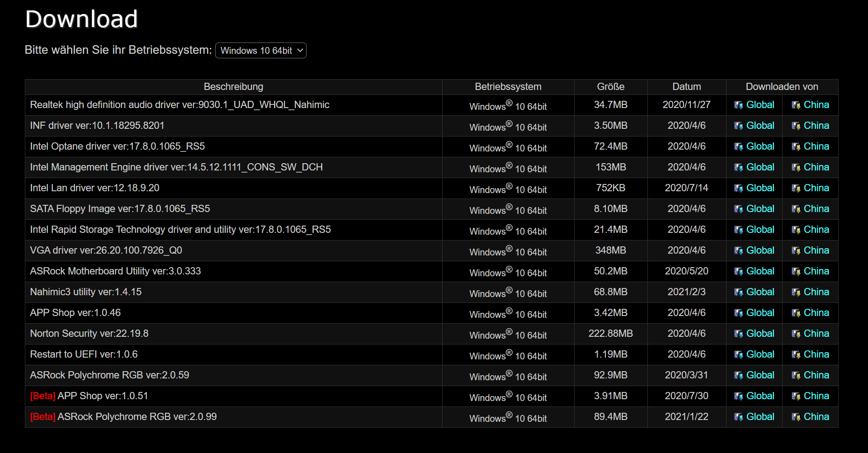868x453 pixels.
Task: Click Global download icon for VGA driver
Action: pyautogui.click(x=739, y=251)
